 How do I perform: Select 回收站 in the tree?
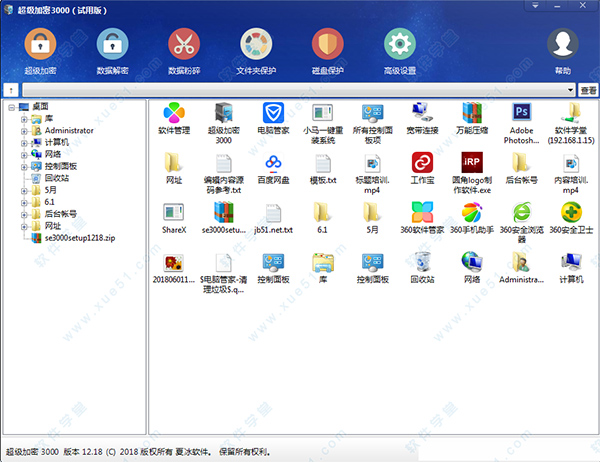(57, 178)
